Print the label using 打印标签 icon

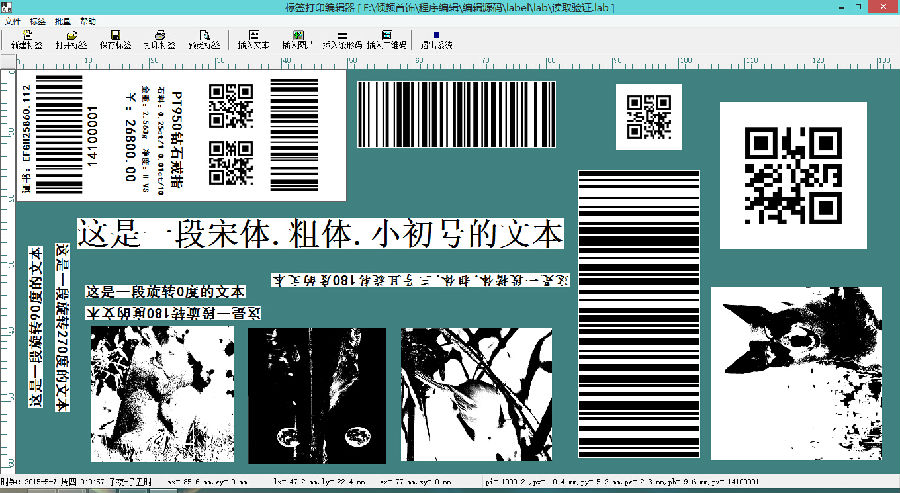[158, 39]
